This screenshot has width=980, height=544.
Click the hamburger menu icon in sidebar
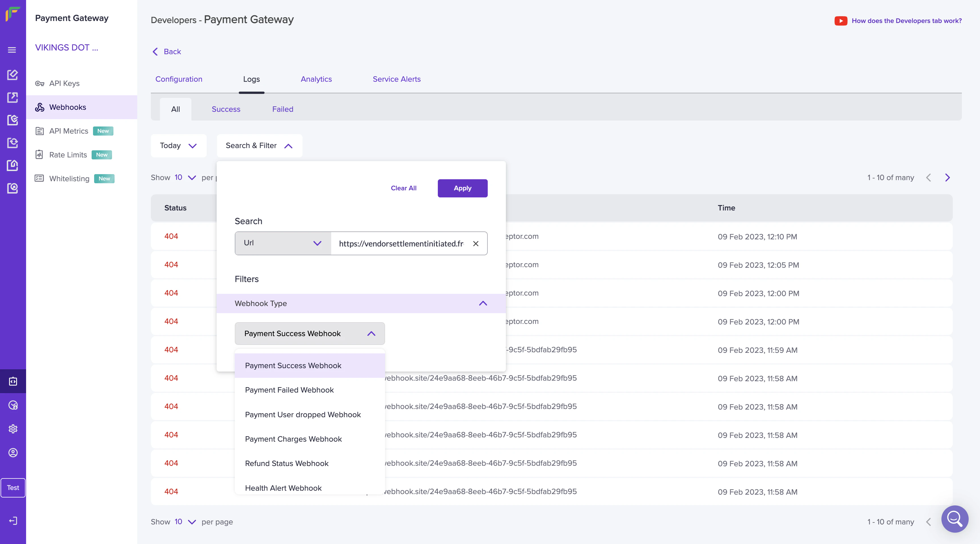[x=12, y=50]
